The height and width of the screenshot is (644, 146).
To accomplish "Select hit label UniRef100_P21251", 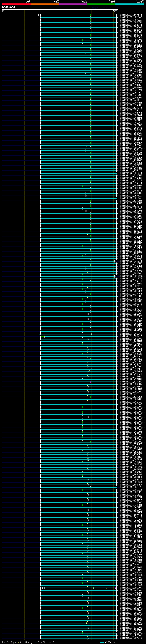I will click(131, 520).
